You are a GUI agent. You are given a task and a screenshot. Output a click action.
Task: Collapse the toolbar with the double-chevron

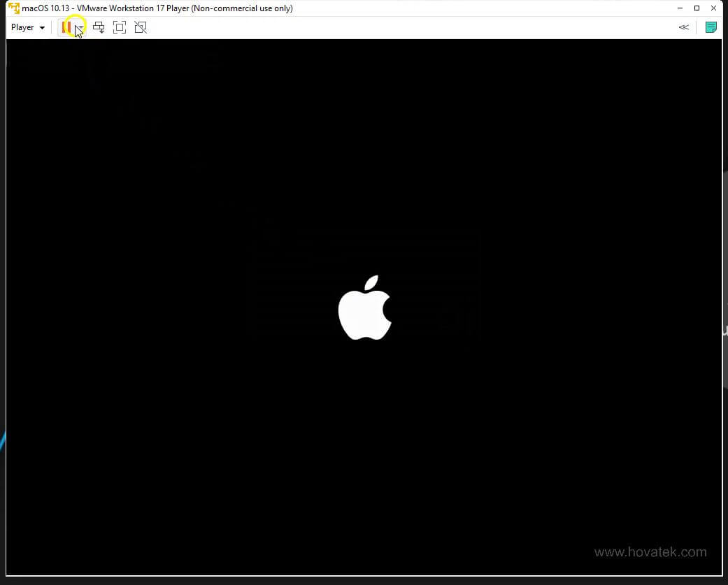tap(683, 27)
